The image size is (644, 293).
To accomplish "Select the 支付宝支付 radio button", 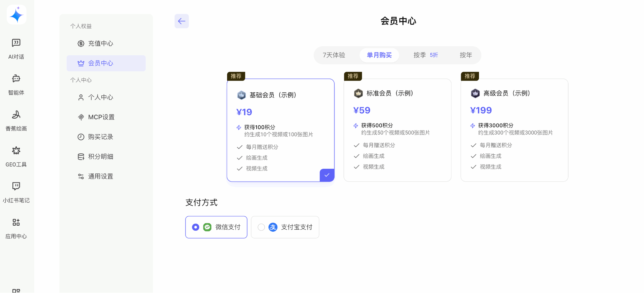I will tap(261, 227).
